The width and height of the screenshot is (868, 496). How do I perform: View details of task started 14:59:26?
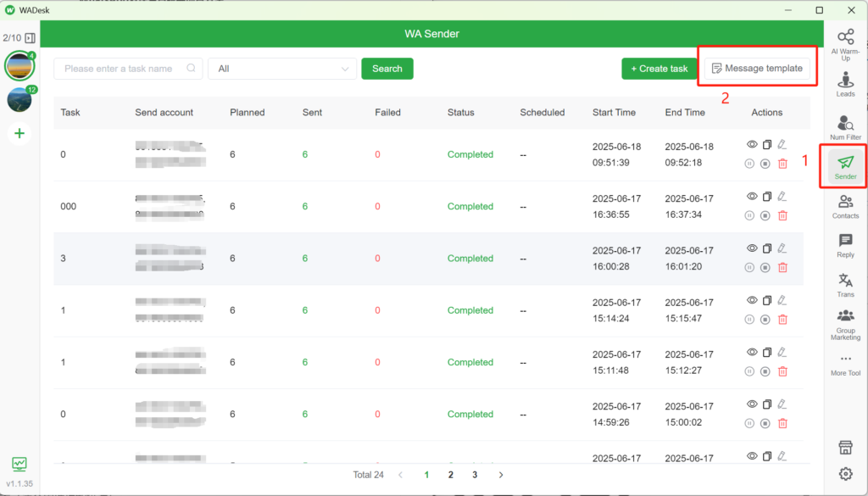(752, 404)
